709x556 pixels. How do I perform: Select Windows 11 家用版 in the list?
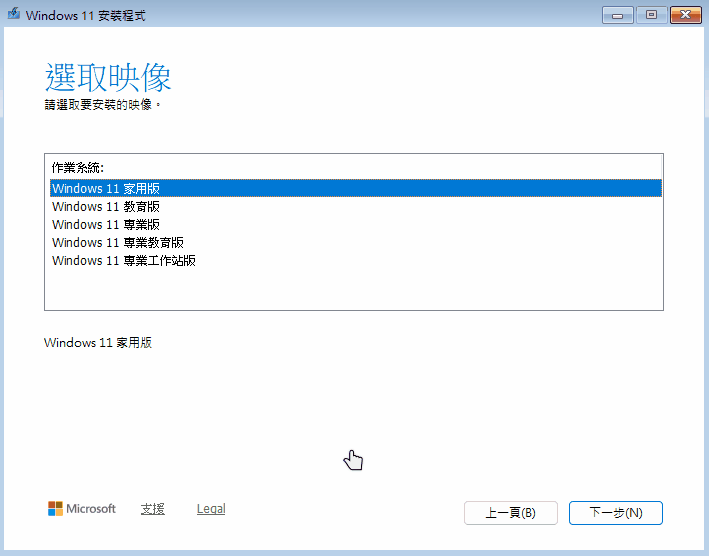[355, 188]
